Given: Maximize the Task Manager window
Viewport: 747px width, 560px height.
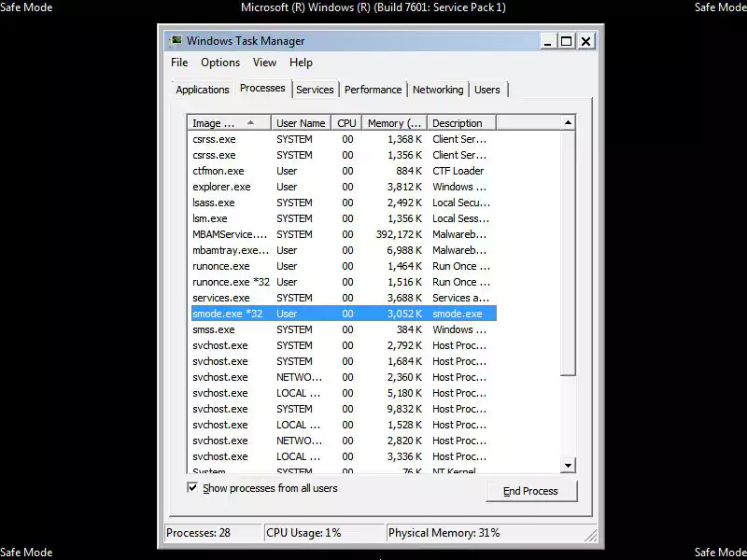Looking at the screenshot, I should [567, 41].
